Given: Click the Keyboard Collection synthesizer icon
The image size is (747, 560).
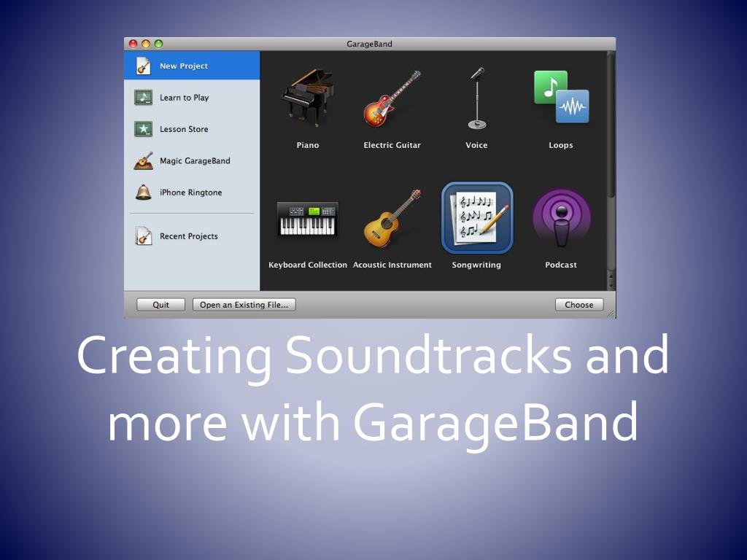Looking at the screenshot, I should [308, 219].
